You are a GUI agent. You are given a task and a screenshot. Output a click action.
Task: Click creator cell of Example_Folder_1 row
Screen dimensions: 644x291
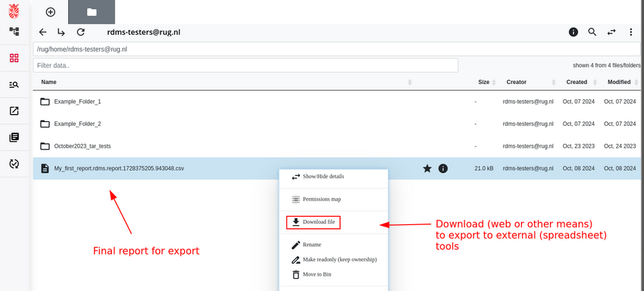click(528, 102)
